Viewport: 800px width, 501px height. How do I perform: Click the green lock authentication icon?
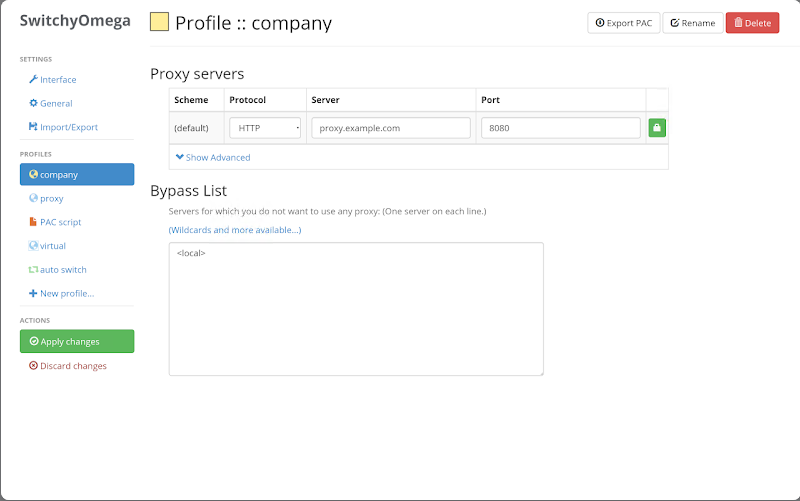point(657,128)
